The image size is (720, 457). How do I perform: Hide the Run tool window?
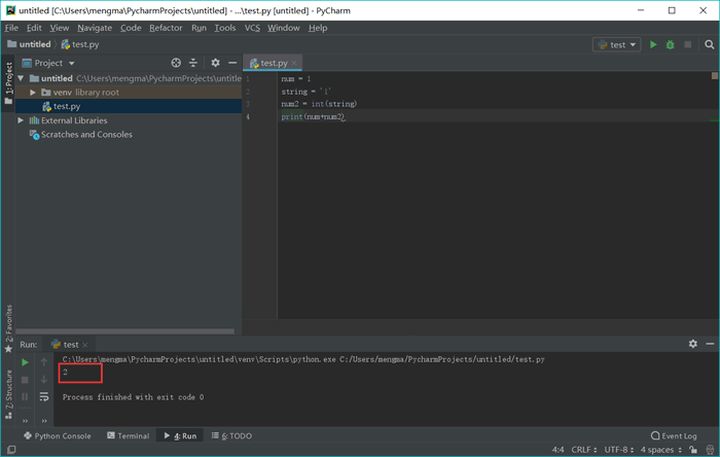point(710,344)
